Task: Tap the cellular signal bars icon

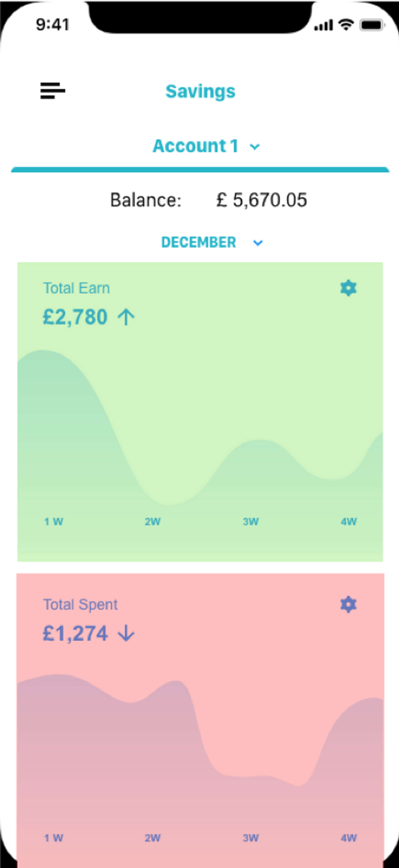Action: [x=323, y=25]
